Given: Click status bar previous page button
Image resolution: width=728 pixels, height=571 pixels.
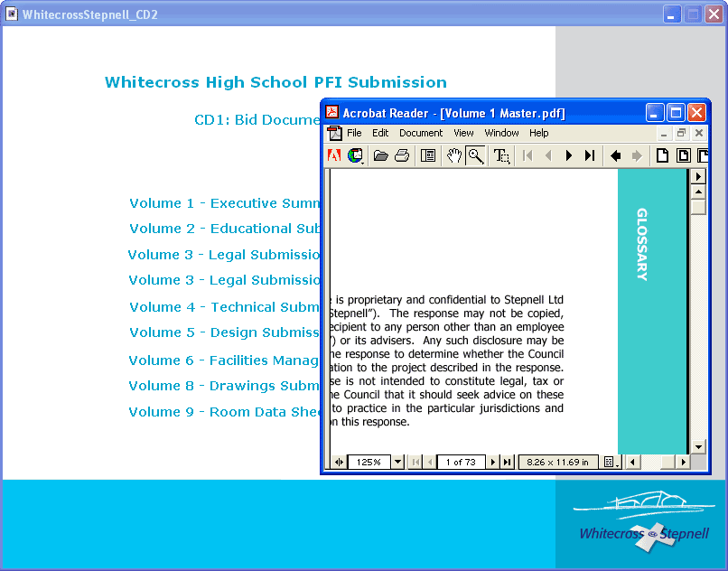Looking at the screenshot, I should (x=430, y=462).
